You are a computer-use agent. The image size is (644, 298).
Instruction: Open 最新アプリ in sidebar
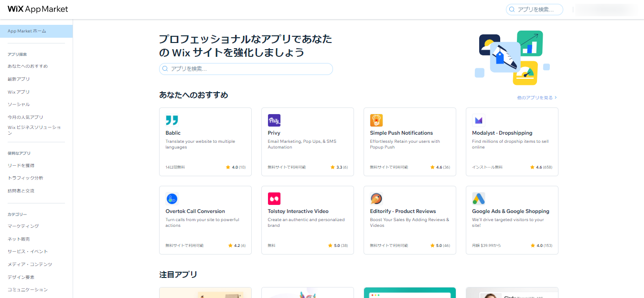point(19,79)
